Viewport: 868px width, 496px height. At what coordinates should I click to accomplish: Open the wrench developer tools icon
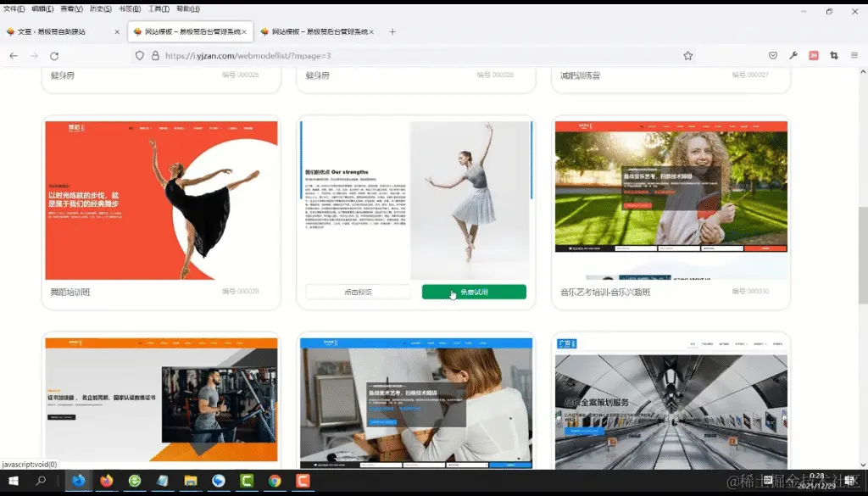click(793, 55)
